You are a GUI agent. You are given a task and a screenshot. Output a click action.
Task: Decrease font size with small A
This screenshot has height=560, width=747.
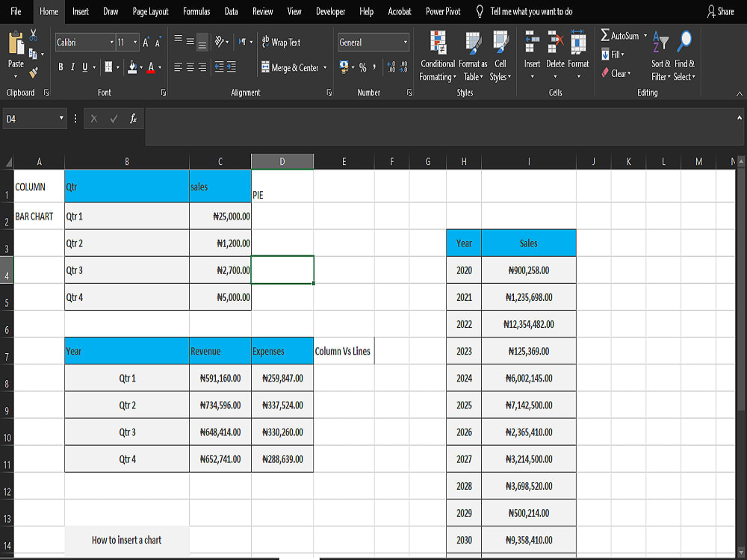pos(158,43)
